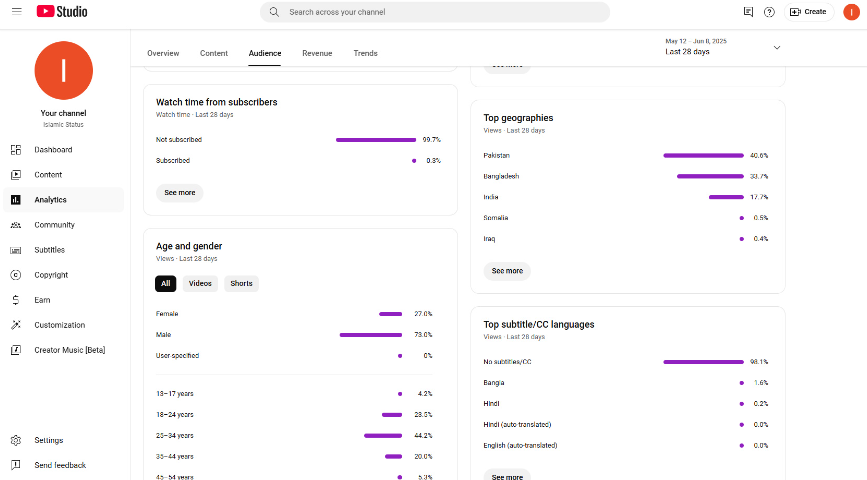Click the Bangla language row label
The image size is (867, 480).
494,383
